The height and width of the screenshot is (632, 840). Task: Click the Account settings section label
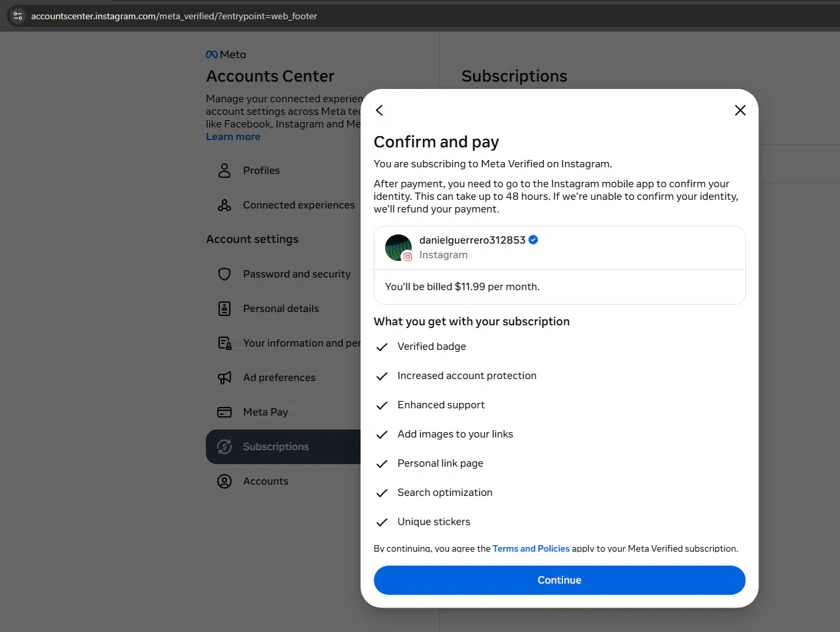click(252, 239)
